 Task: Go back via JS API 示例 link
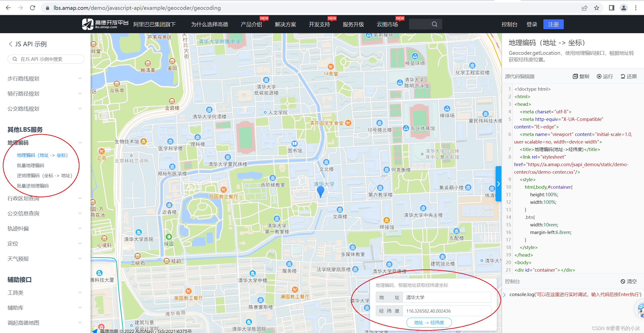pyautogui.click(x=28, y=44)
